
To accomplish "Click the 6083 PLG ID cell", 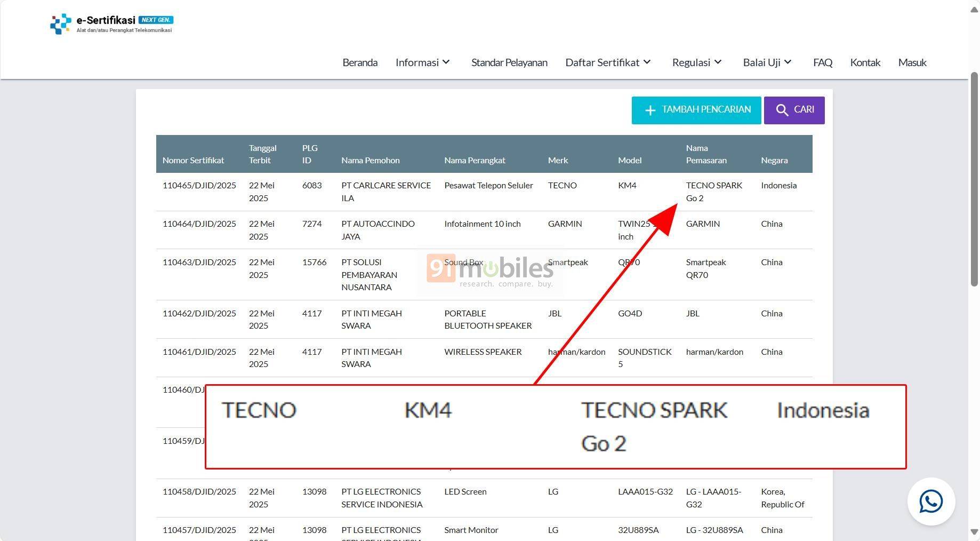I will tap(312, 186).
